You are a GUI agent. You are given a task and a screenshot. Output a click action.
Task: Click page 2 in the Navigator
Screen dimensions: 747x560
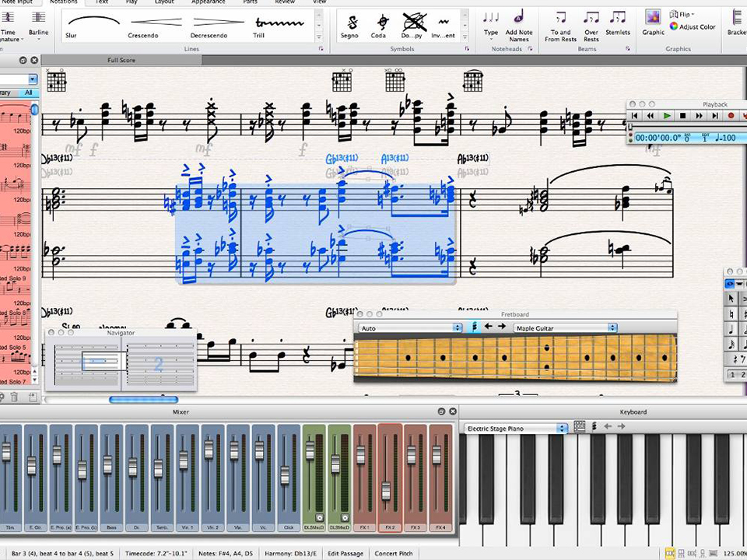[159, 364]
